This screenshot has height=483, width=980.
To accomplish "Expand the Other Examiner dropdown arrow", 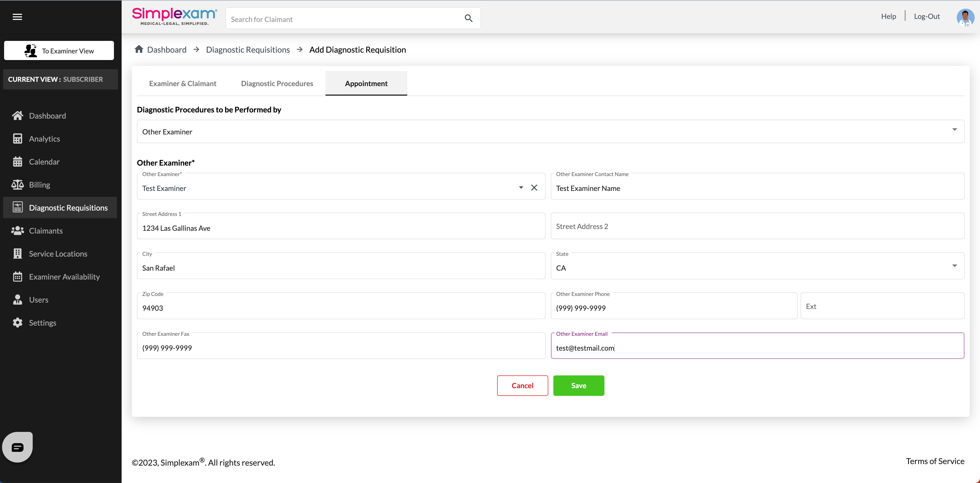I will pyautogui.click(x=521, y=188).
